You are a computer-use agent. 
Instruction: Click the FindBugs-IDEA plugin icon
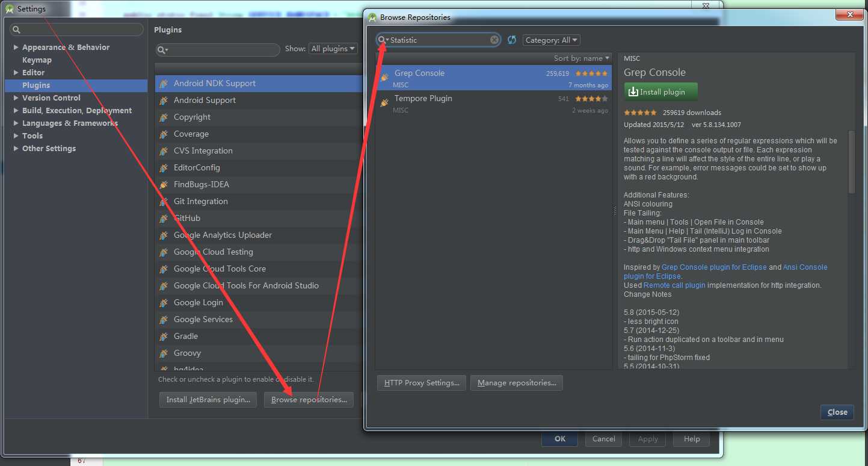(163, 185)
